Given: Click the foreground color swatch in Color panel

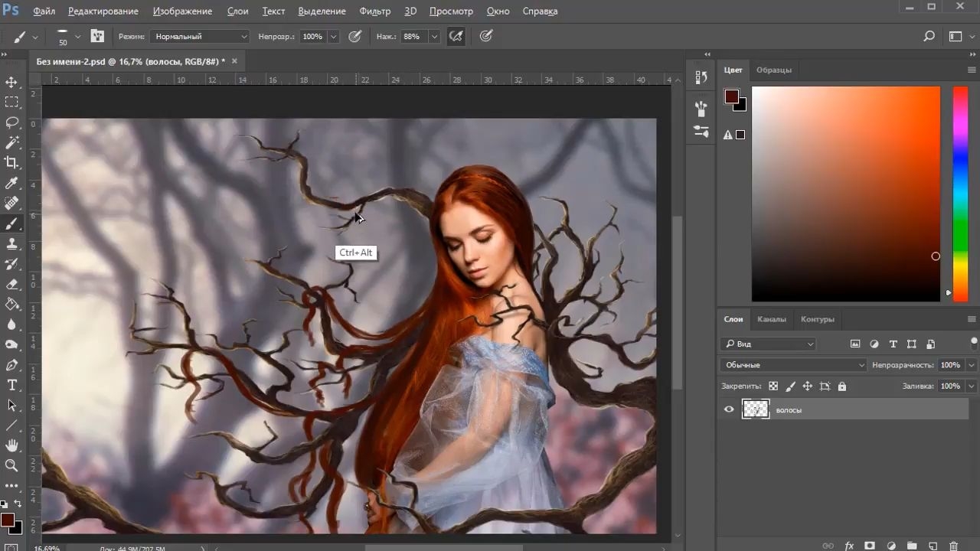Looking at the screenshot, I should point(732,96).
